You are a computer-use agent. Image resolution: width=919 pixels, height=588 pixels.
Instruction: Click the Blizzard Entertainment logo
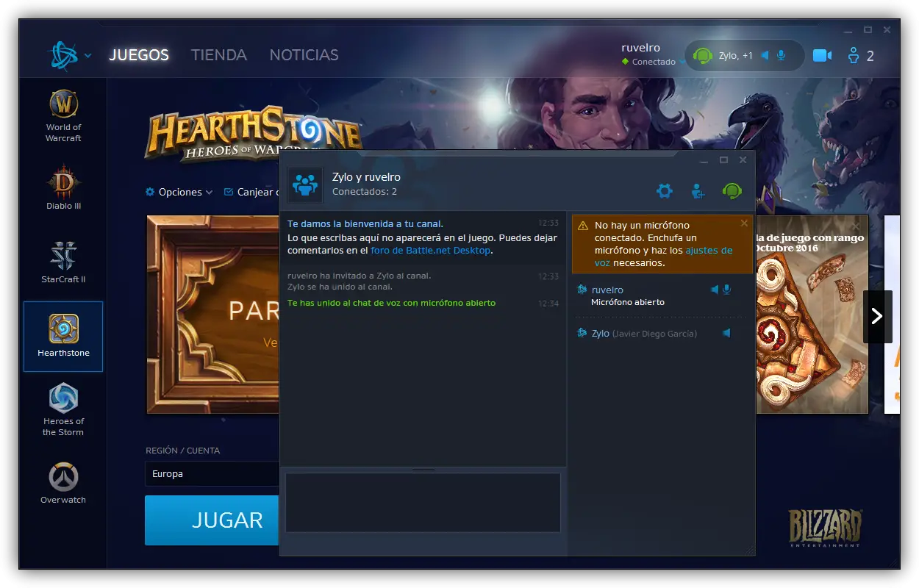[825, 528]
